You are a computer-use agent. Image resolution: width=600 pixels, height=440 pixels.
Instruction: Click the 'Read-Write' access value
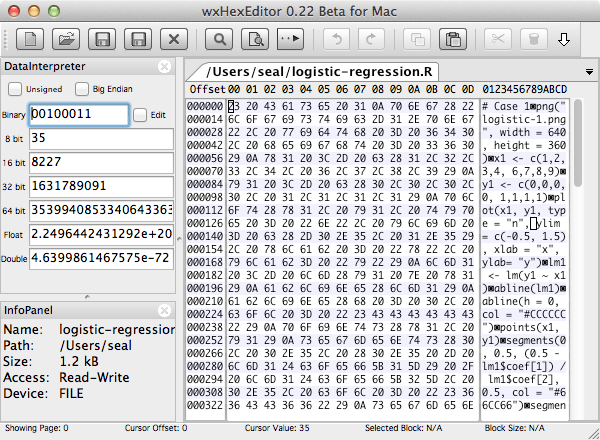(x=94, y=378)
